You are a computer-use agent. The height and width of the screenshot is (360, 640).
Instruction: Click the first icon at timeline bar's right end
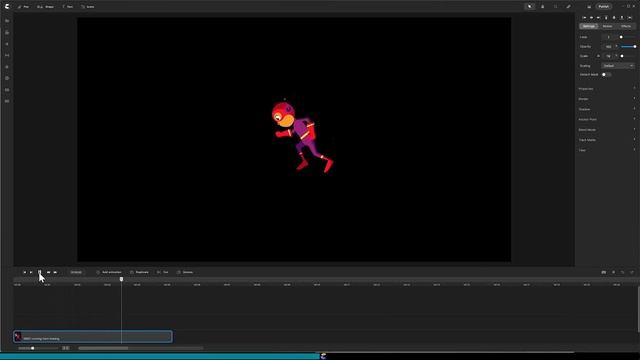(604, 272)
